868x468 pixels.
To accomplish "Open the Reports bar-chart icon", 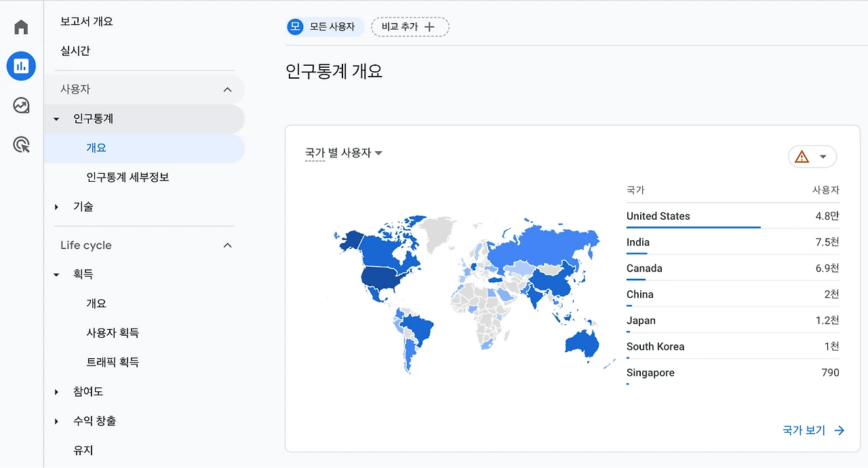I will pos(21,66).
